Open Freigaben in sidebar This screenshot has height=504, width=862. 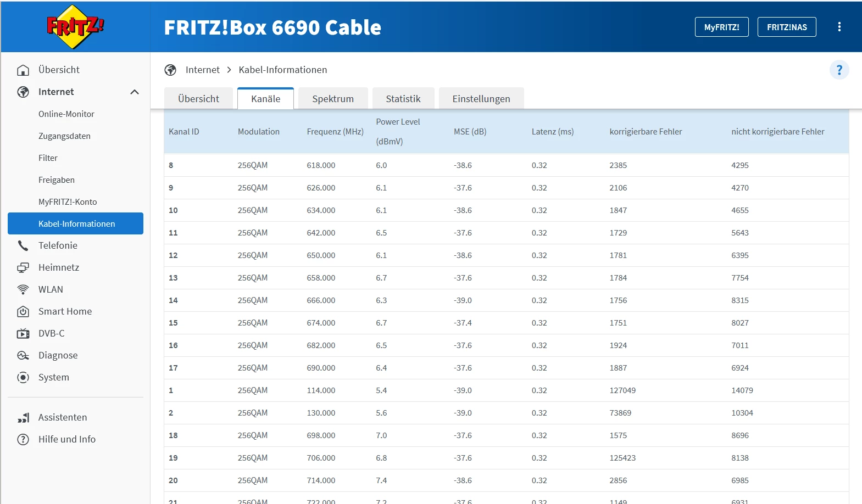pyautogui.click(x=57, y=180)
